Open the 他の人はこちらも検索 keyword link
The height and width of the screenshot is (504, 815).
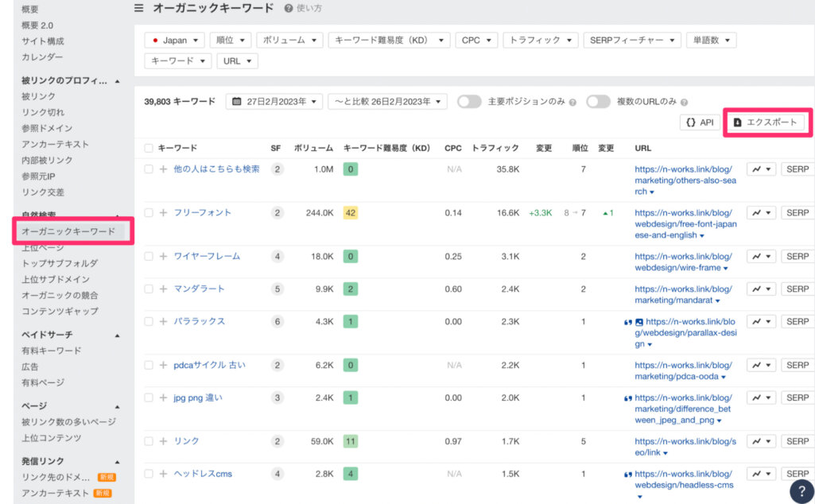click(x=216, y=169)
